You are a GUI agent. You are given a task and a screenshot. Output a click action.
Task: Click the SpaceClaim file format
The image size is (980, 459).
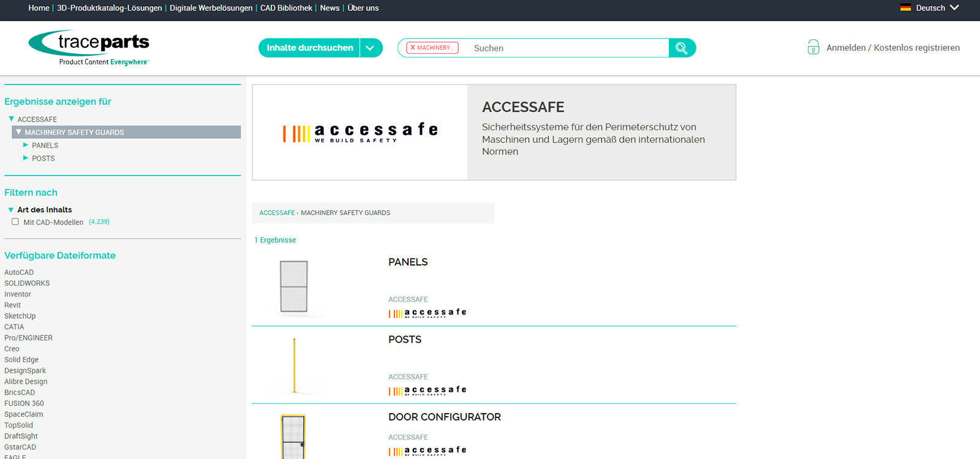(24, 414)
